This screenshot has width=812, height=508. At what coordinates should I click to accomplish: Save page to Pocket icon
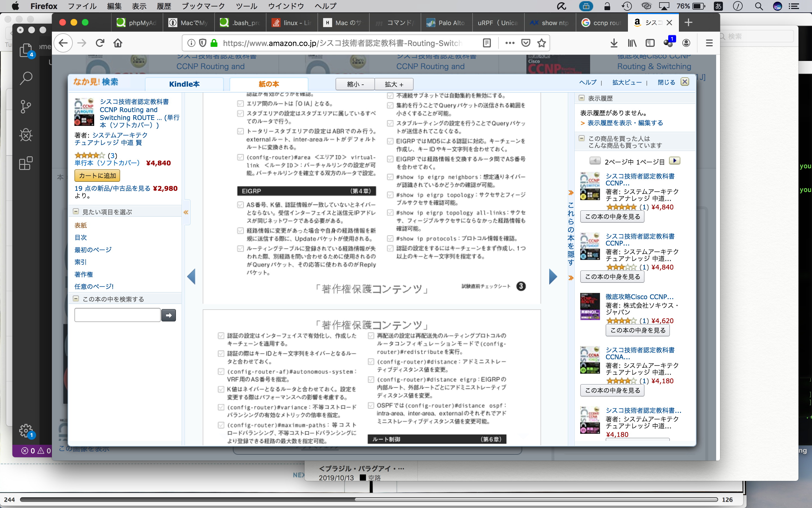point(526,43)
